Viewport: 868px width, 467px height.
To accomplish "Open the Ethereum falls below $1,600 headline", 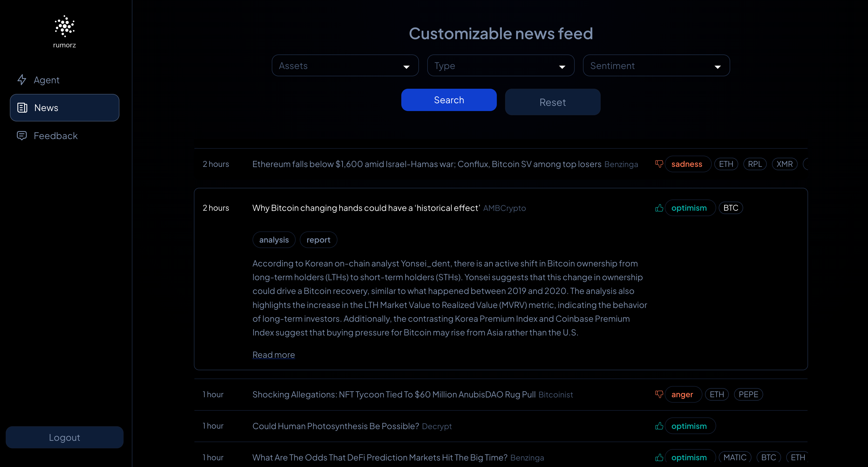I will point(426,164).
